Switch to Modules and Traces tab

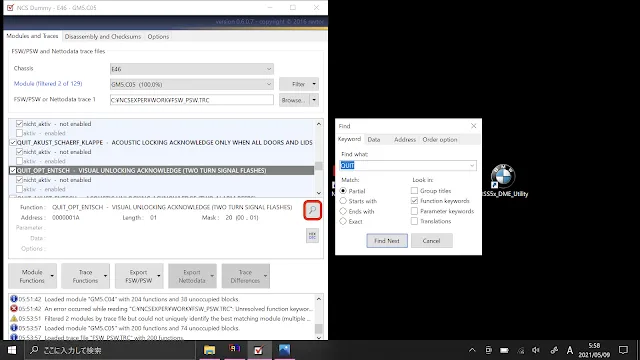tap(32, 36)
